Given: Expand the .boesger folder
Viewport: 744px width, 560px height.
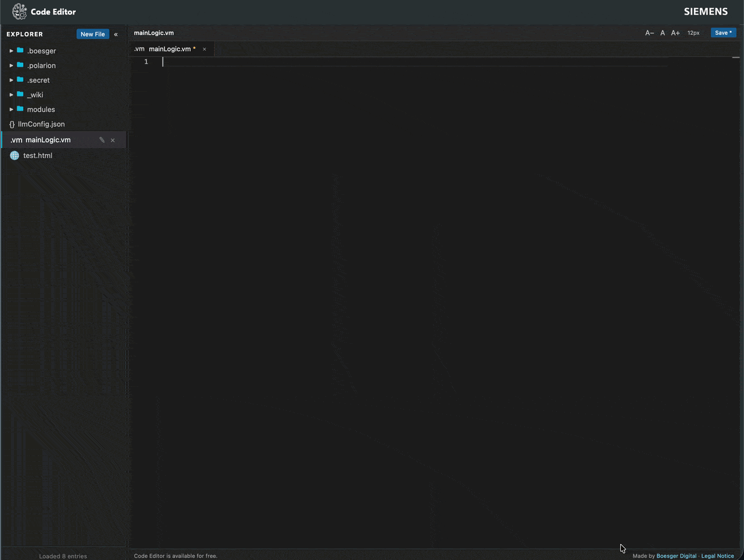Looking at the screenshot, I should (x=11, y=51).
